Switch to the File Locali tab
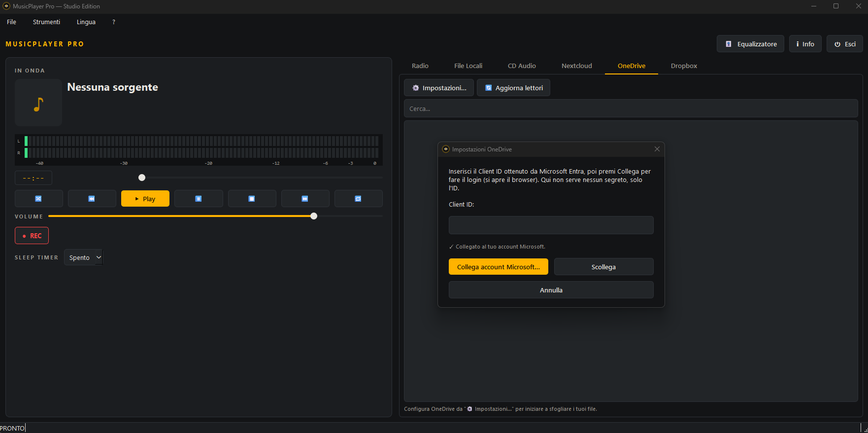Screen dimensions: 868x433 pos(468,66)
